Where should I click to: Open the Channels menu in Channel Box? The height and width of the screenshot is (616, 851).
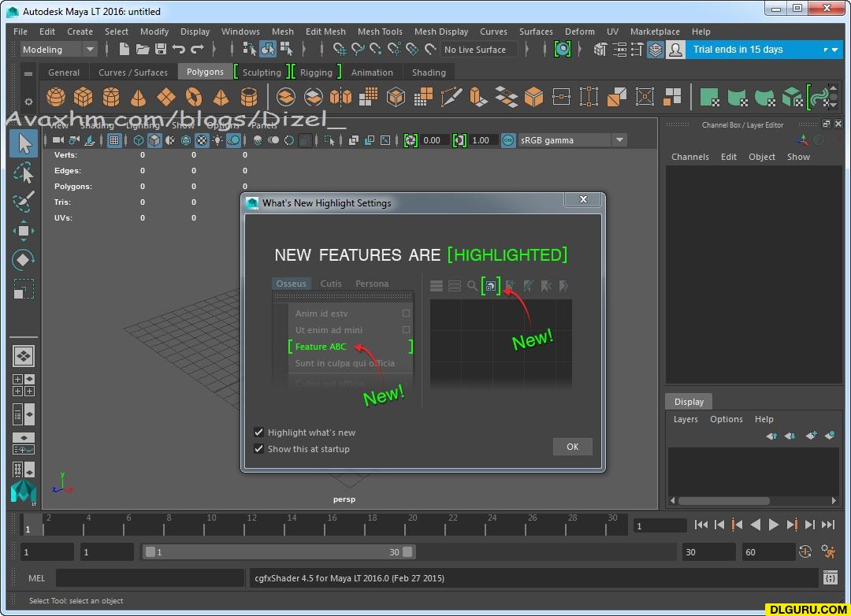coord(689,157)
